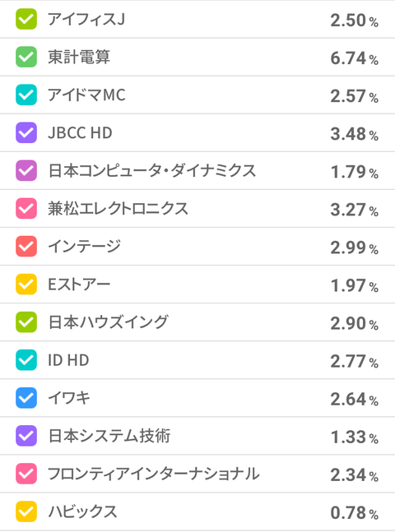395x532 pixels.
Task: Uncheck 日本コンピュータ・ダイナミクス checkbox
Action: 26,171
